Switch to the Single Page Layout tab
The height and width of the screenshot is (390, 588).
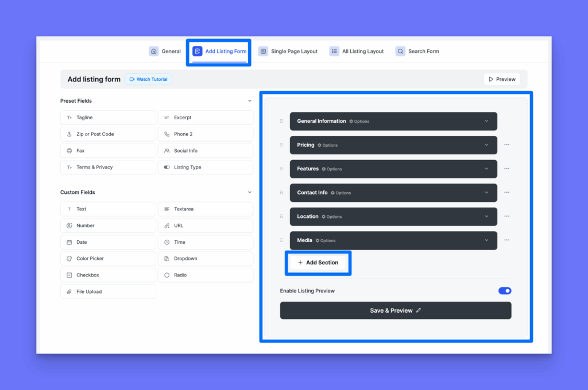coord(288,52)
